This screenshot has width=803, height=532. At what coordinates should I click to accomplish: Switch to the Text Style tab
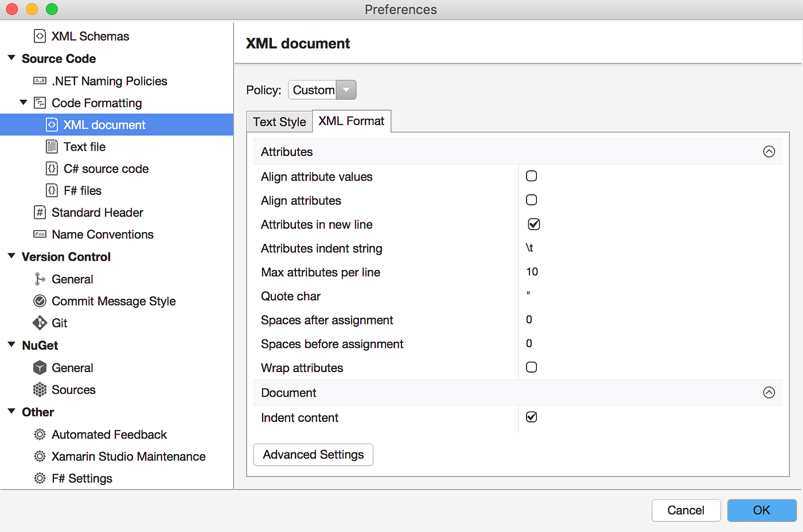coord(279,121)
